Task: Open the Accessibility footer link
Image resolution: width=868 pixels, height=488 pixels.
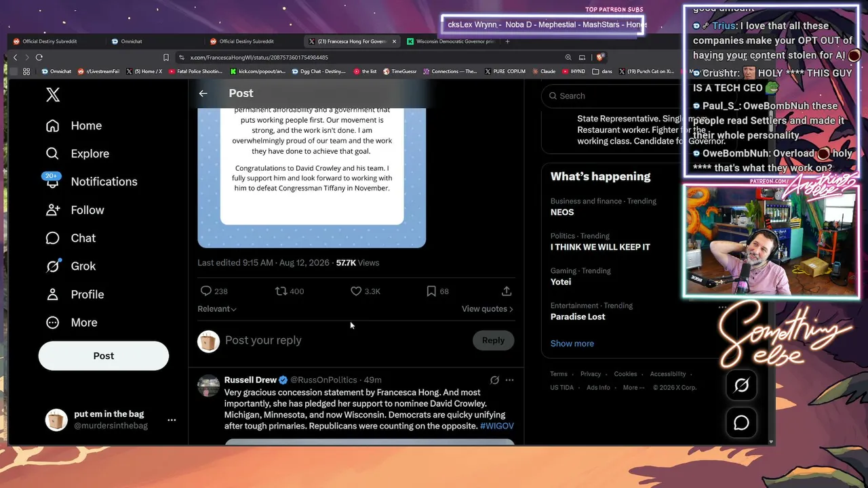Action: (x=668, y=374)
